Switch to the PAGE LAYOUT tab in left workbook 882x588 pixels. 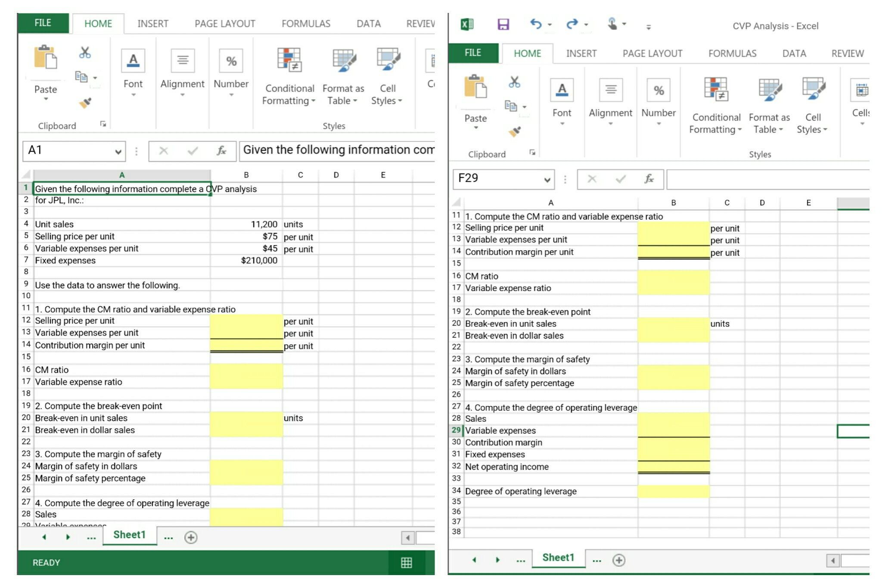click(224, 24)
